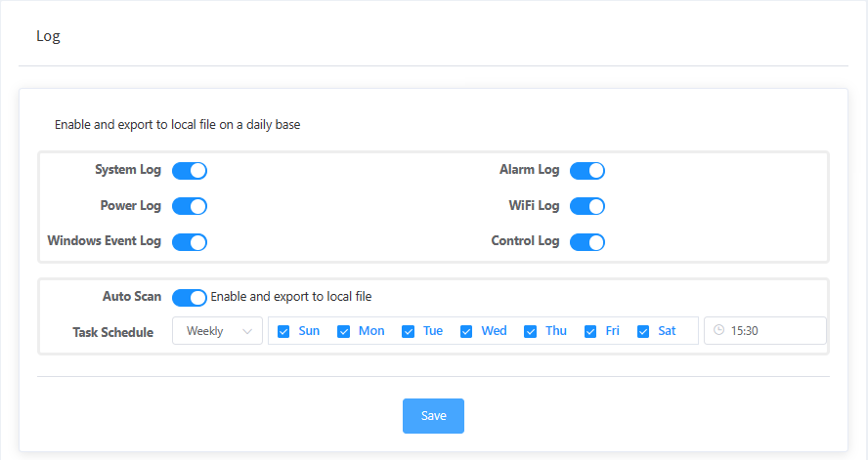Click the clock icon in time field
This screenshot has height=460, width=868.
718,331
